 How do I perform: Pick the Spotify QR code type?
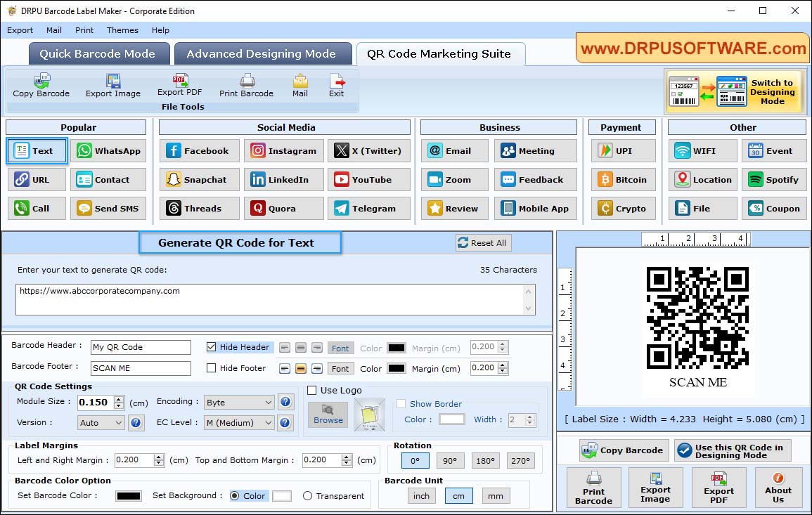(x=774, y=180)
